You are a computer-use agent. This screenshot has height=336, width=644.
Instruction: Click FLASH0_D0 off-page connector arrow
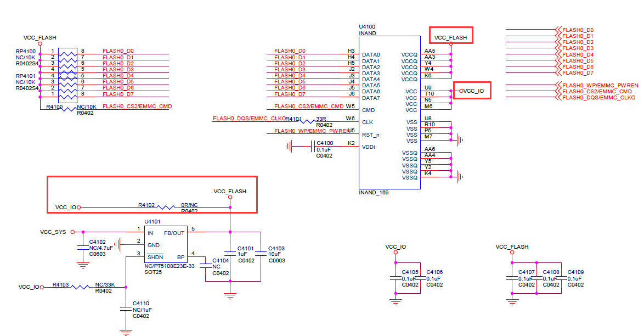558,30
